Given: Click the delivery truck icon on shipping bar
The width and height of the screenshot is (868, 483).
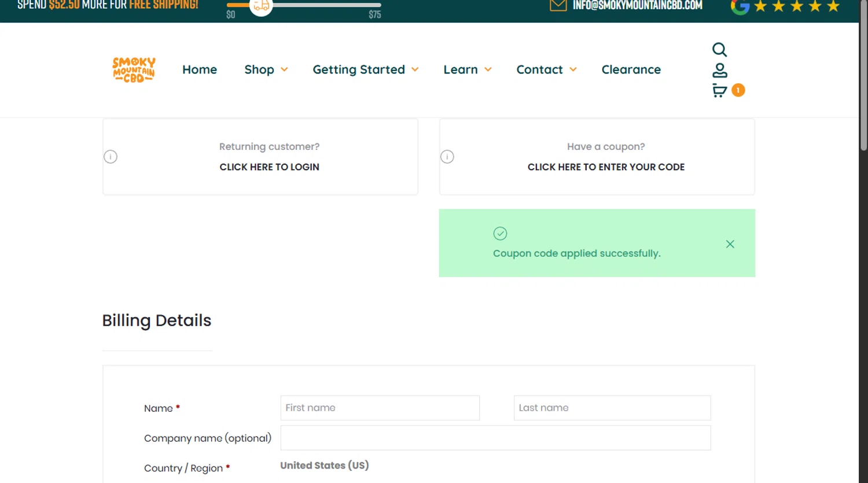Looking at the screenshot, I should point(261,6).
